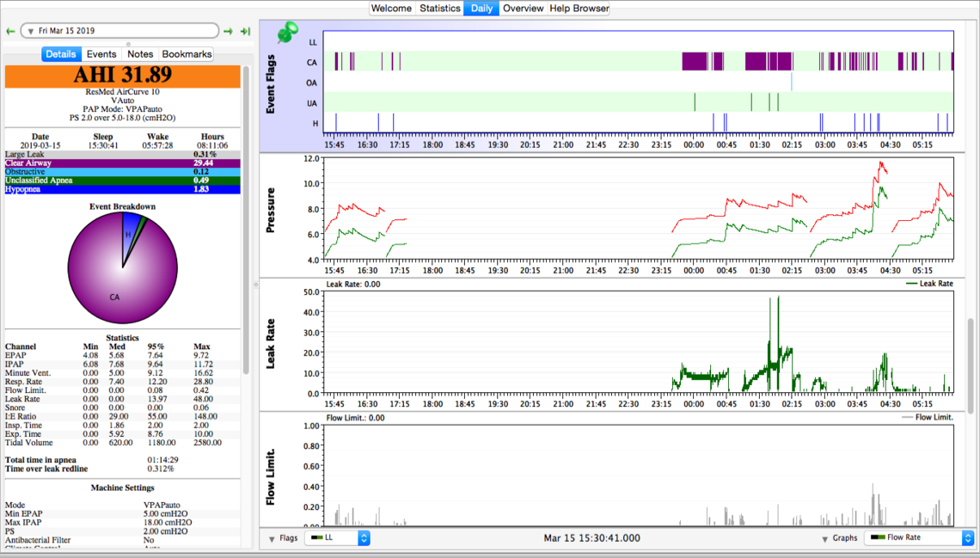
Task: Click the Time over leak redline label
Action: point(46,469)
